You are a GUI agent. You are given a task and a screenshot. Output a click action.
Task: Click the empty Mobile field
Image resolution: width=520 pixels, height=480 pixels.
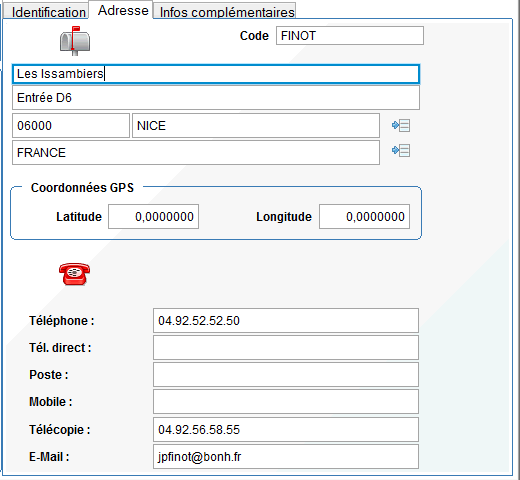[x=286, y=402]
